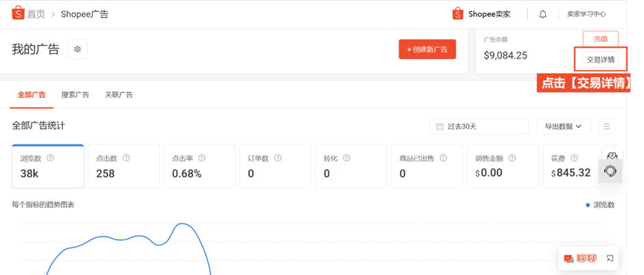
Task: Click the $9,084.25 ad balance amount
Action: pyautogui.click(x=506, y=55)
